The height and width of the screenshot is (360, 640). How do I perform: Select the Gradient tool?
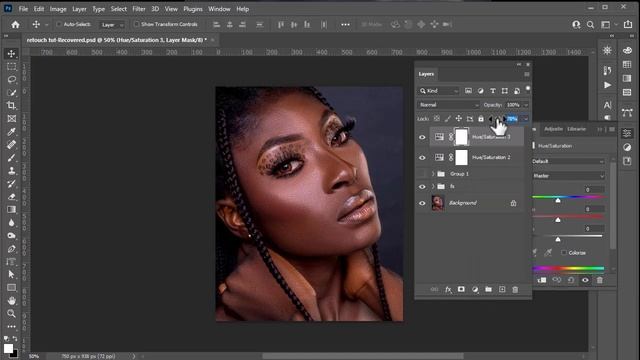[11, 209]
